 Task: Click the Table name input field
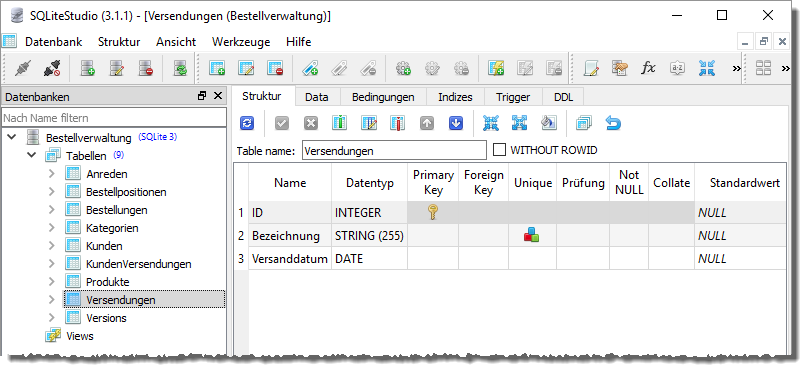click(x=394, y=151)
